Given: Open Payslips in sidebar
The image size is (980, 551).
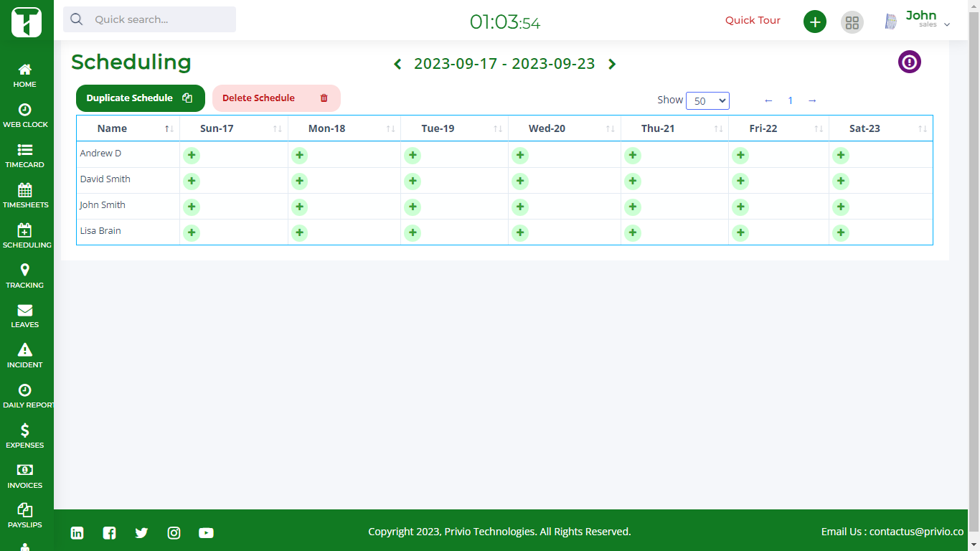Looking at the screenshot, I should coord(25,516).
